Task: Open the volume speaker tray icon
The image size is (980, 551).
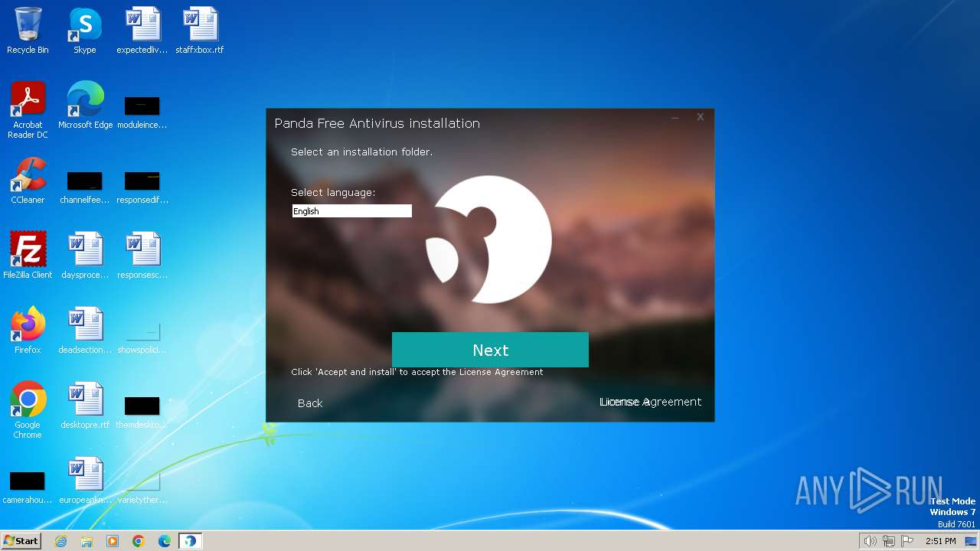Action: pos(870,541)
